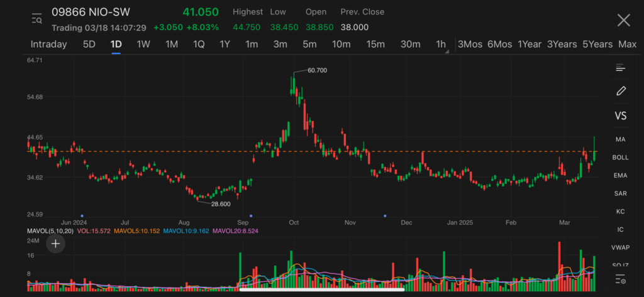Set range to 1Year

(x=530, y=45)
